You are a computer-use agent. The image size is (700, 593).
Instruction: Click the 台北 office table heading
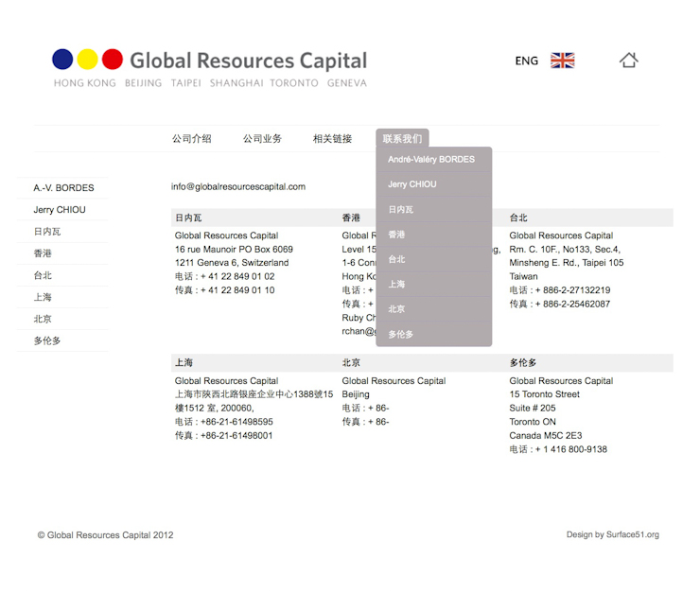(x=518, y=218)
